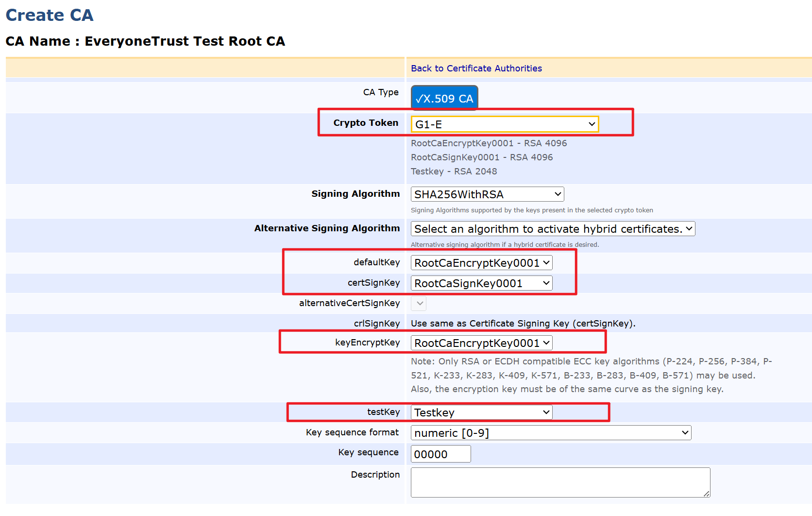Click the Crypto Token field label
The height and width of the screenshot is (516, 812).
365,123
